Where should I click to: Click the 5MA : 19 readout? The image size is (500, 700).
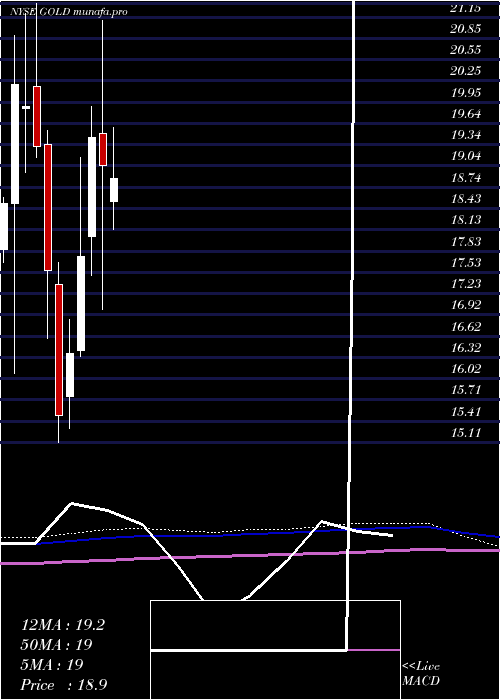pos(52,665)
